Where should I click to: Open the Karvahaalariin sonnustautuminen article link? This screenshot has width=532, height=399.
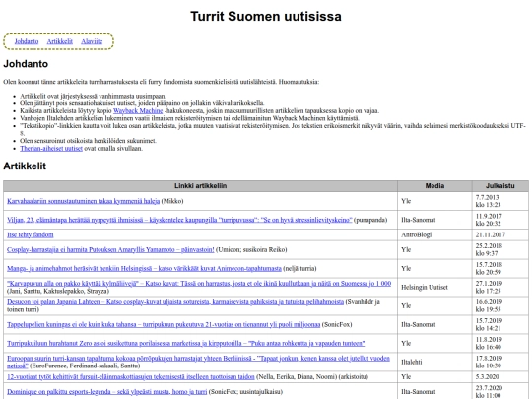tap(83, 201)
